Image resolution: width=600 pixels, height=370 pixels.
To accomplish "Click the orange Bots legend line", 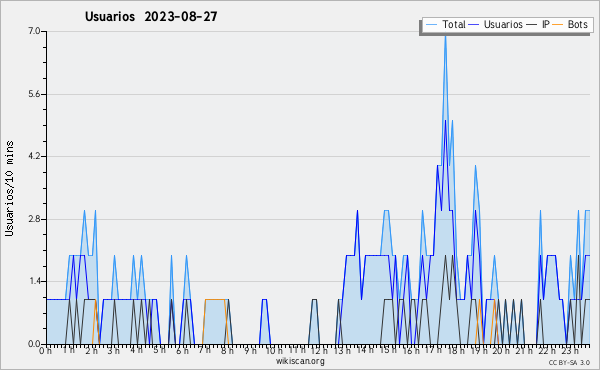I will [558, 24].
